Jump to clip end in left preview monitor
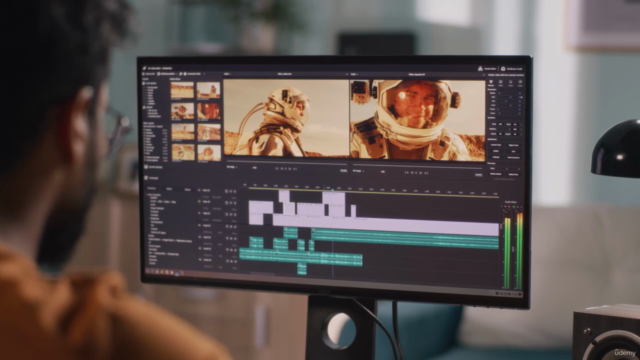 point(295,169)
